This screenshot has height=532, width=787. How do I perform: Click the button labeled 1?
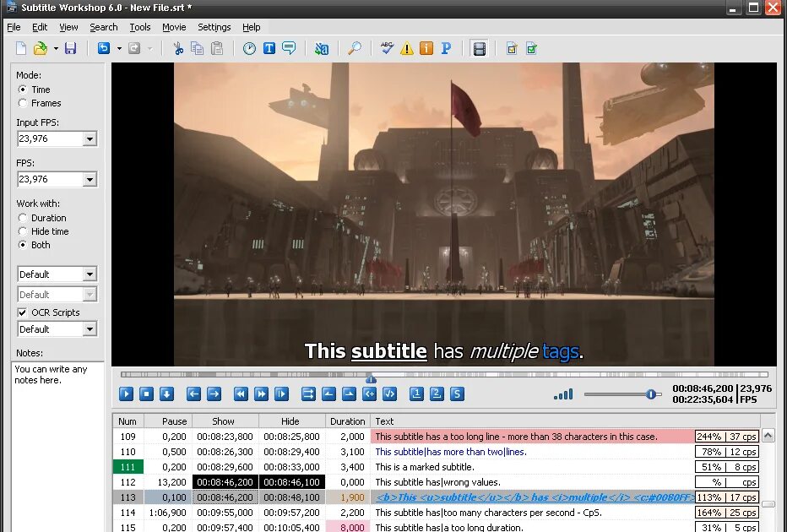416,394
